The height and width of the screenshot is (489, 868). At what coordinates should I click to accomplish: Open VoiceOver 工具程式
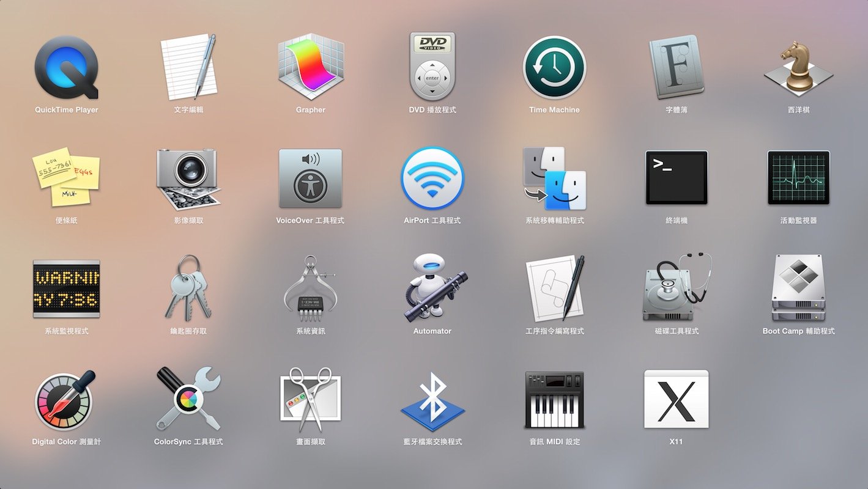coord(311,178)
